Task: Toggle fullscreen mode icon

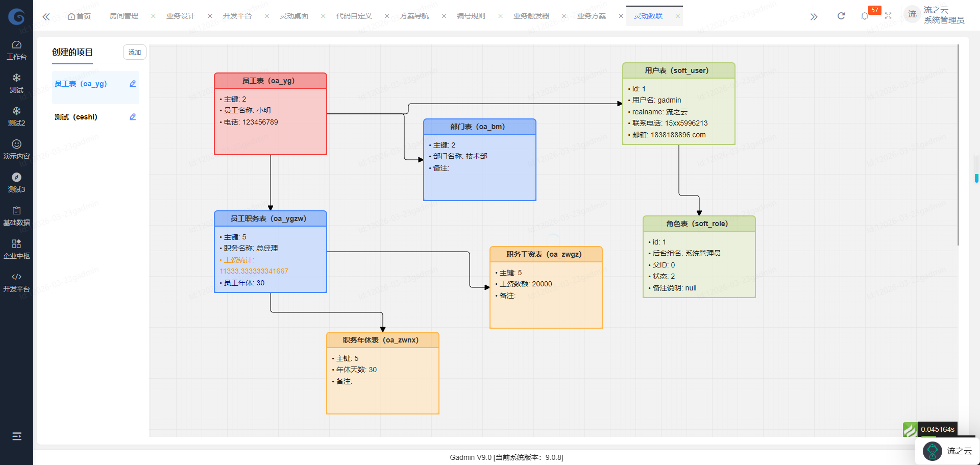Action: pos(888,16)
